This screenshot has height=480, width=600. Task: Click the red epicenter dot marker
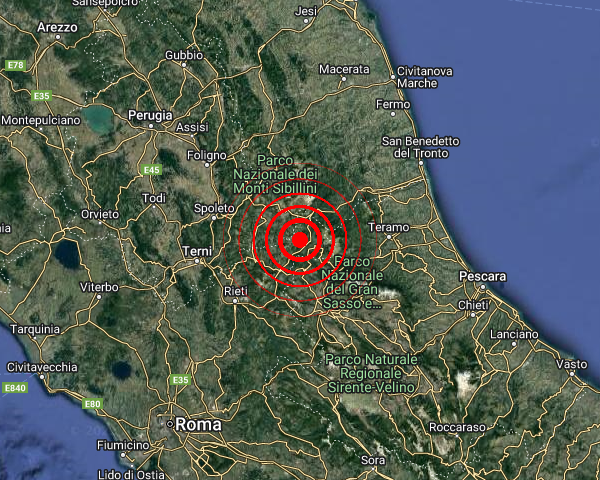pos(300,240)
